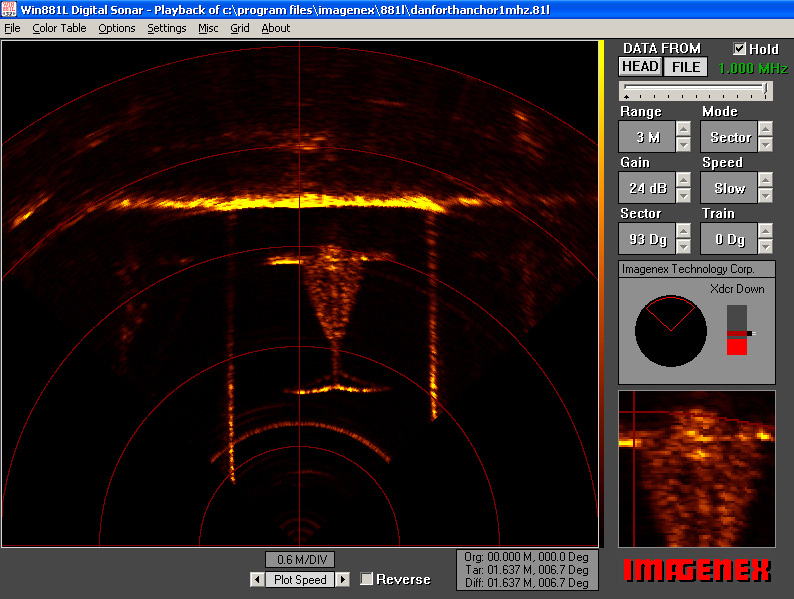This screenshot has width=794, height=599.
Task: Click the file playback position slider
Action: click(x=696, y=91)
